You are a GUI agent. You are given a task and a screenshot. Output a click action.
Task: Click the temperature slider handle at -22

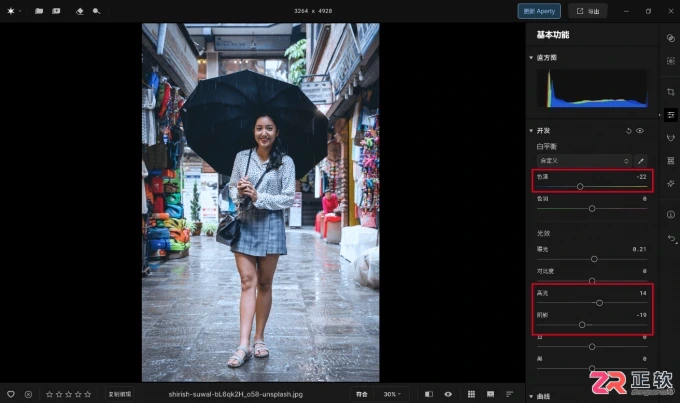(580, 187)
